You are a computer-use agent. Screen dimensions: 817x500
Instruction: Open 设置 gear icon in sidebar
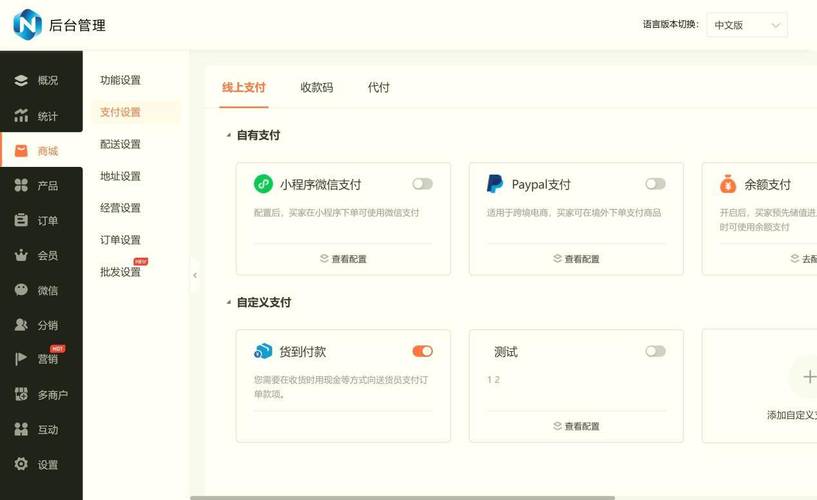[x=21, y=464]
